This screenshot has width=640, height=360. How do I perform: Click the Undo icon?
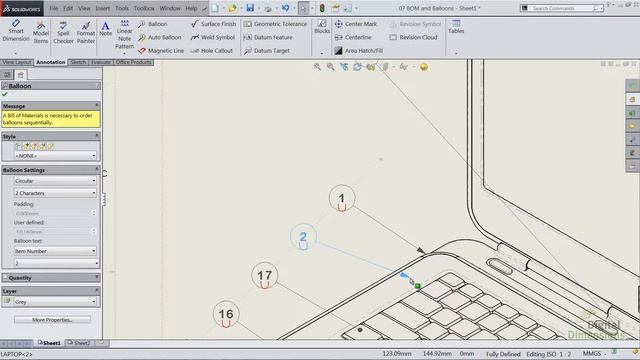point(285,8)
